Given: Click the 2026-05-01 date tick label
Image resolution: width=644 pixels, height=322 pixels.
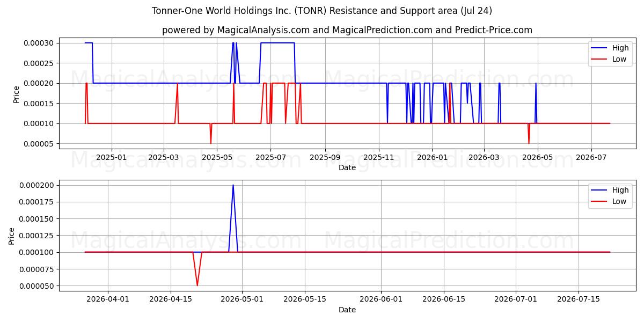Looking at the screenshot, I should pos(242,300).
